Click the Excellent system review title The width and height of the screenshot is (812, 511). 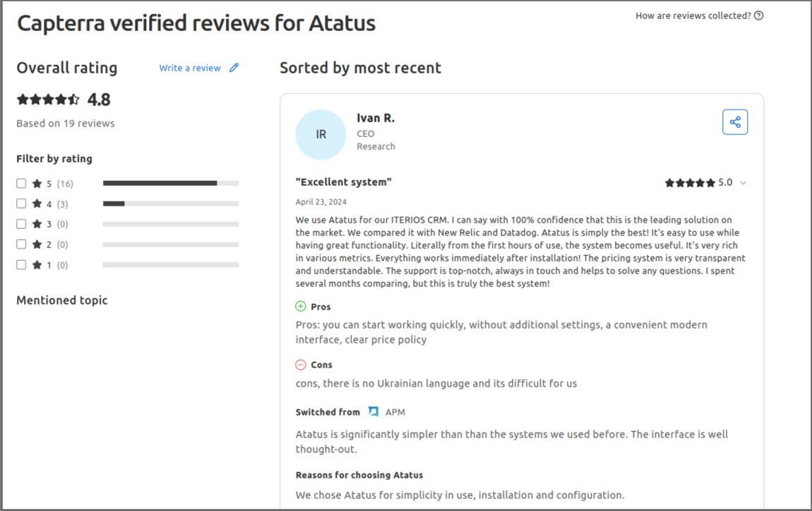(344, 182)
